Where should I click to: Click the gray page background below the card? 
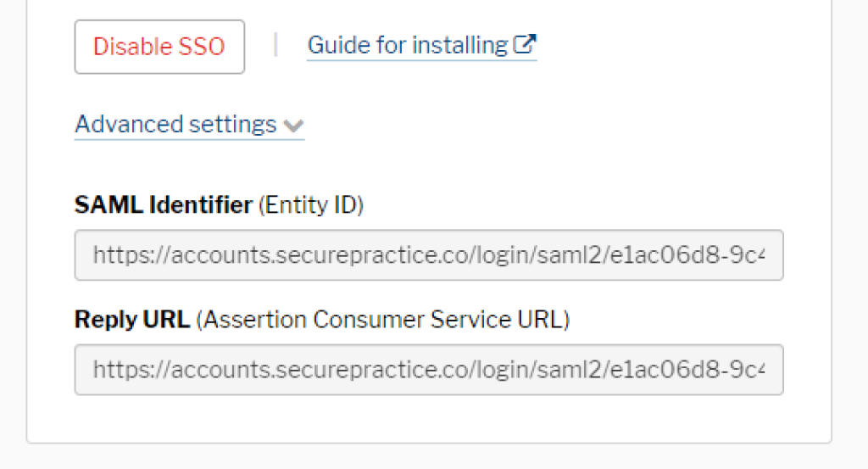(424, 458)
